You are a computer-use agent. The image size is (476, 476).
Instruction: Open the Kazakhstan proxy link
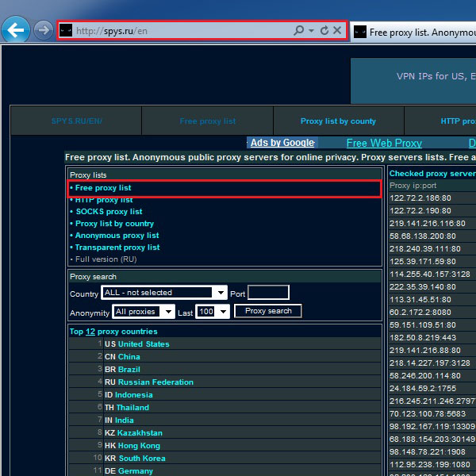tap(140, 433)
